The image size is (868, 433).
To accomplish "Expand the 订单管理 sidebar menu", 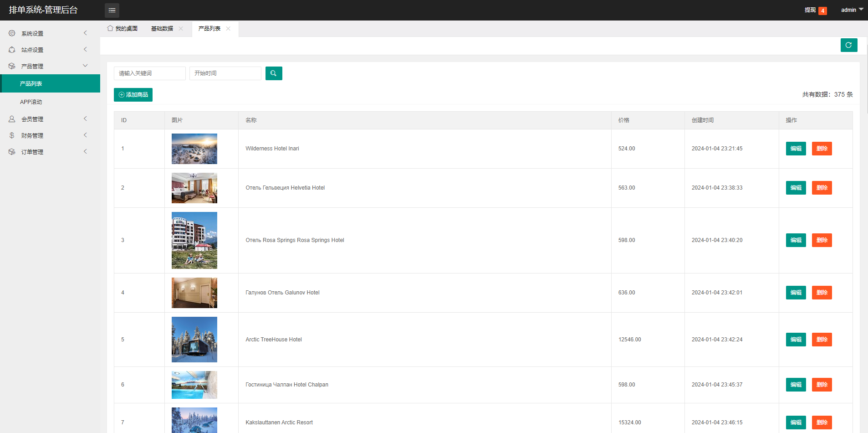I will click(x=50, y=152).
